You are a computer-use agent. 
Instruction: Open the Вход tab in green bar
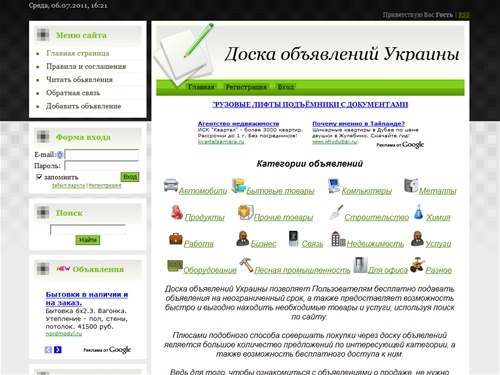tap(286, 87)
